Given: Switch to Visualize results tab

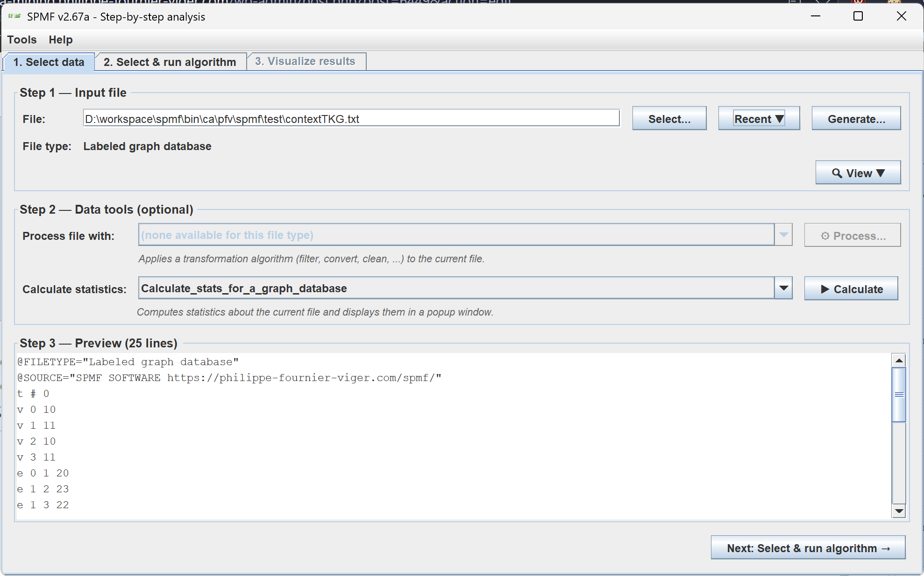Looking at the screenshot, I should [x=306, y=61].
